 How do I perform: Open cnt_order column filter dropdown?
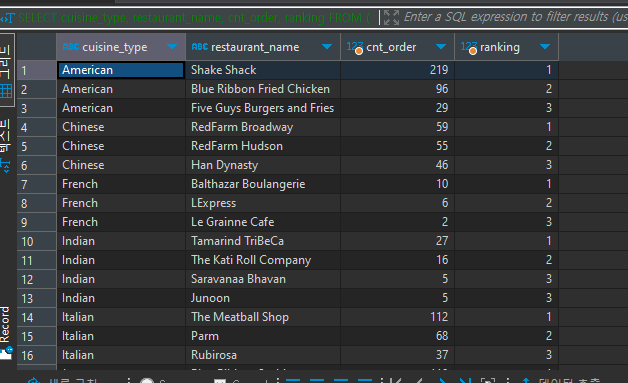(x=441, y=47)
